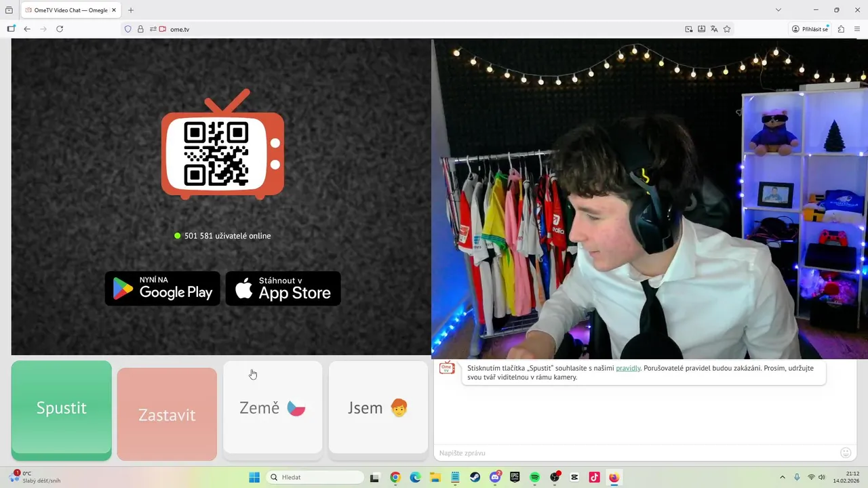Show site security padlock info
The width and height of the screenshot is (868, 488).
pyautogui.click(x=140, y=29)
